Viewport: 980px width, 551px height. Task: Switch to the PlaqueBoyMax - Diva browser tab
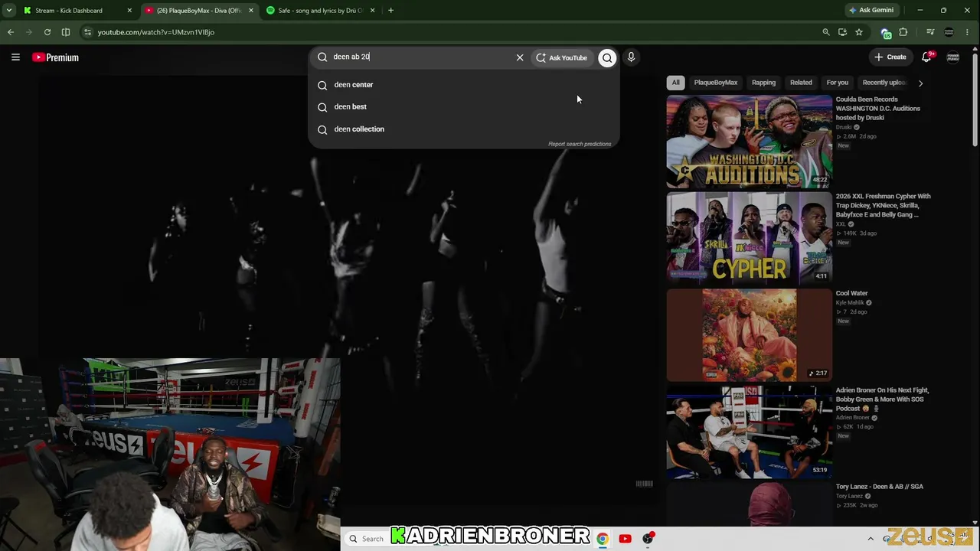click(x=200, y=11)
